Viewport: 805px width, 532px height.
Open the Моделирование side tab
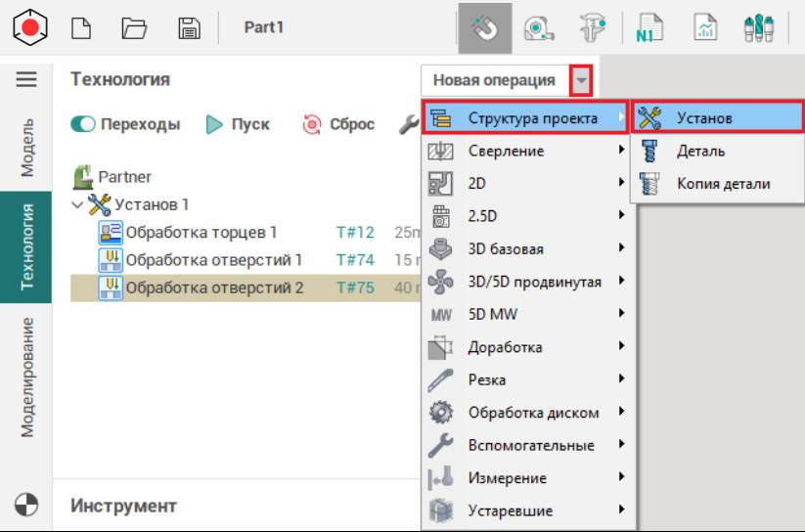point(27,377)
